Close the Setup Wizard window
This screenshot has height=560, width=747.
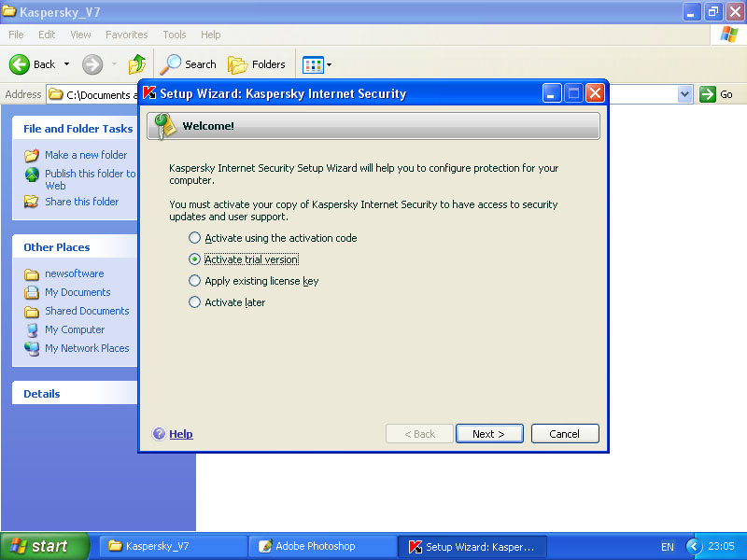coord(595,92)
